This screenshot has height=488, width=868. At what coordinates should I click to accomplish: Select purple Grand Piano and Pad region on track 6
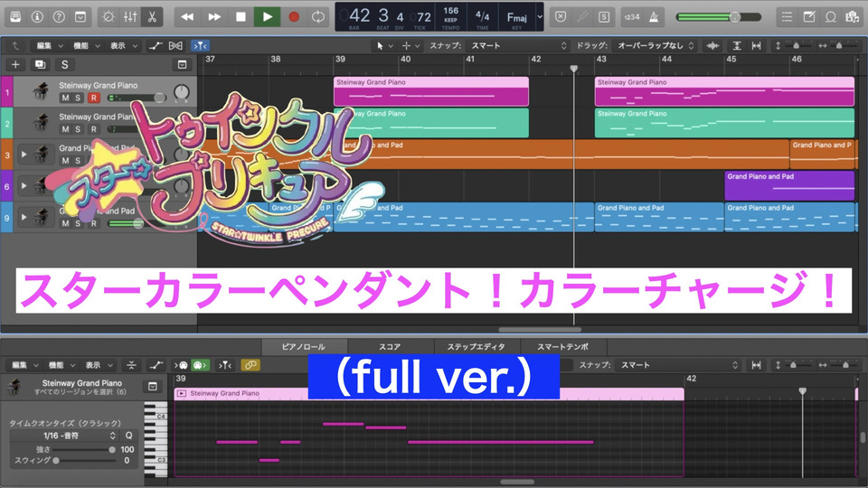[x=789, y=185]
